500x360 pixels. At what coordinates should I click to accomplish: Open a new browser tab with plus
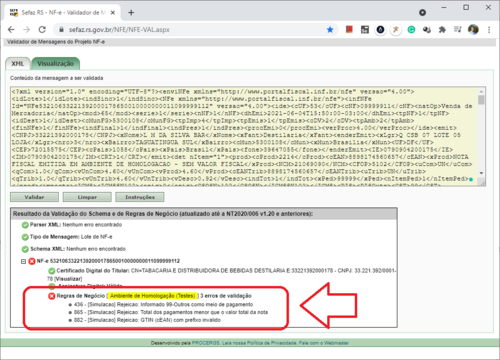tap(131, 13)
